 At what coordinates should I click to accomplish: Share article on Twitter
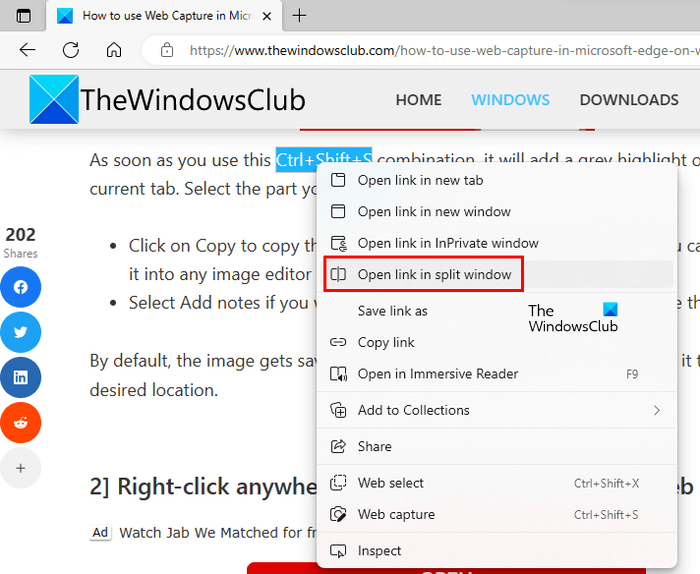(x=21, y=332)
